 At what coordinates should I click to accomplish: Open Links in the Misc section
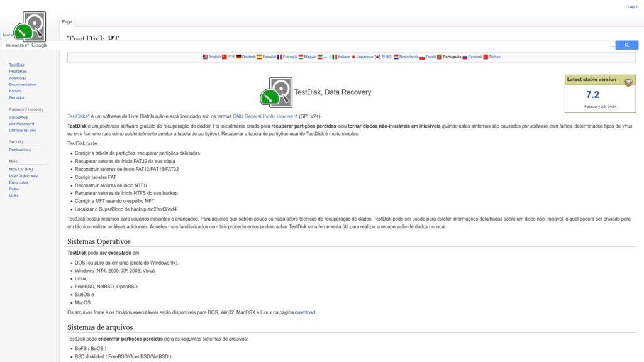click(14, 195)
